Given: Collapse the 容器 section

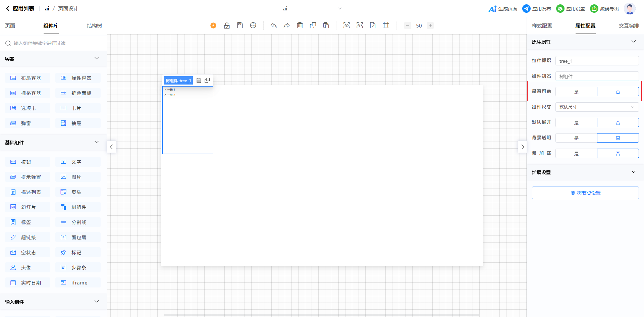Looking at the screenshot, I should click(97, 58).
